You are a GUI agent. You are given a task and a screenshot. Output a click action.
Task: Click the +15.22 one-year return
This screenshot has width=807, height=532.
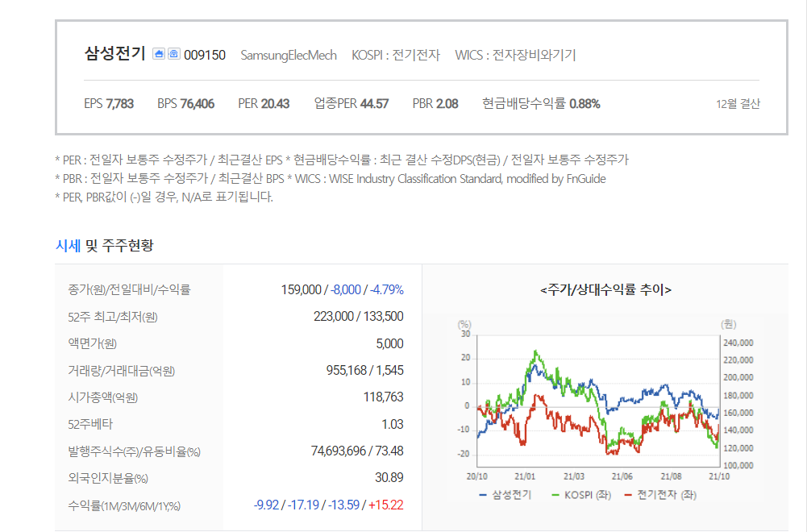pos(386,505)
